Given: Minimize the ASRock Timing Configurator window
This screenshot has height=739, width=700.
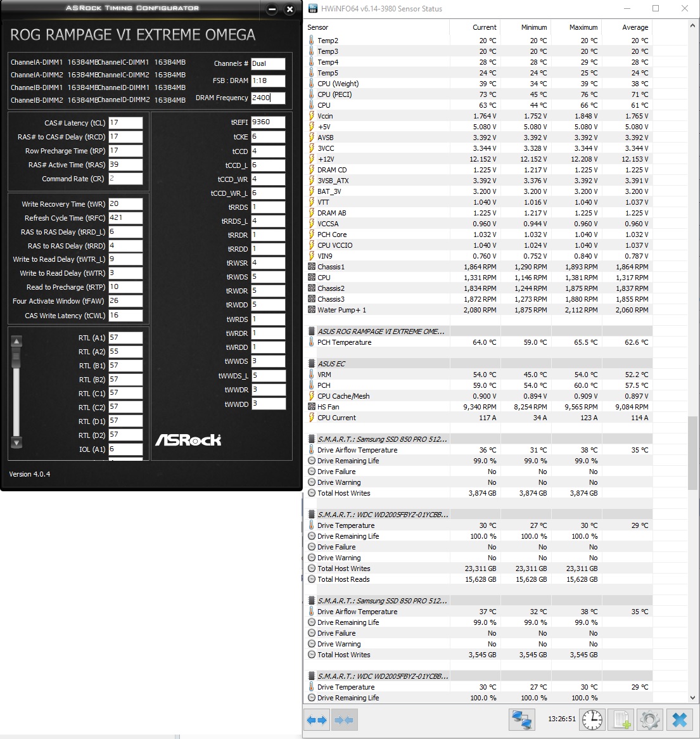Looking at the screenshot, I should (272, 10).
